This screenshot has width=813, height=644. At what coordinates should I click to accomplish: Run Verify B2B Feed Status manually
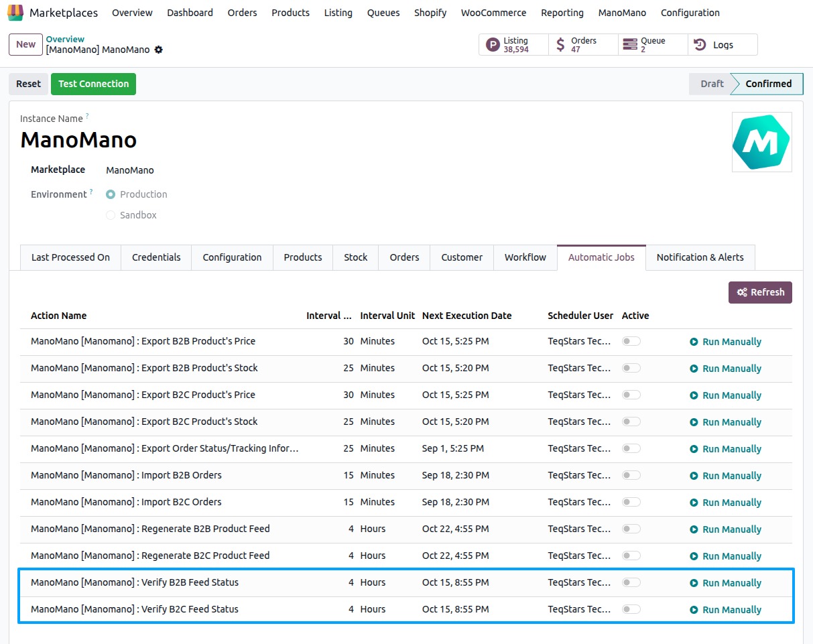[726, 583]
